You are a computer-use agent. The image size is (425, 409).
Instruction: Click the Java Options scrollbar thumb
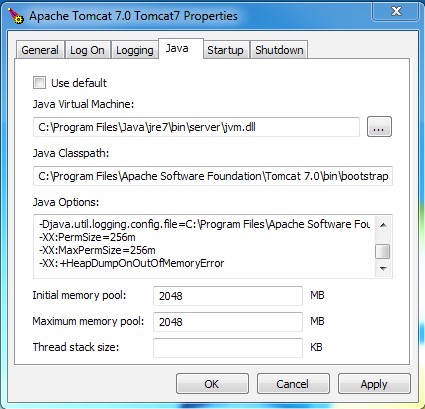tap(383, 251)
